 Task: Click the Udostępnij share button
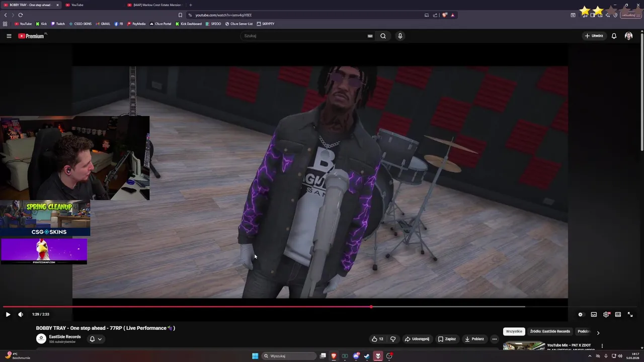pos(417,339)
